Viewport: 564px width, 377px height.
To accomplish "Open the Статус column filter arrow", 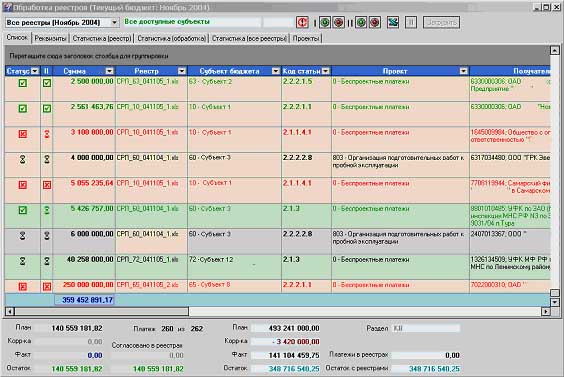I will click(x=35, y=71).
